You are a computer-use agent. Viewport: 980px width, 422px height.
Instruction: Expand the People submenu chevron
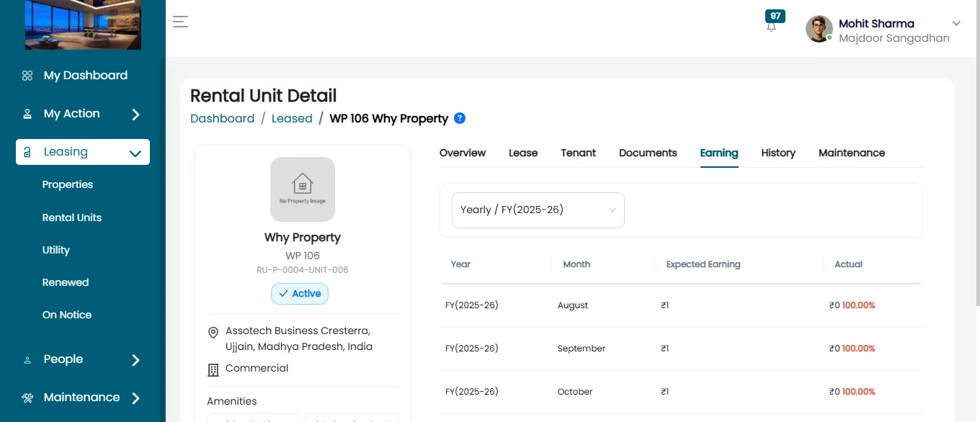[135, 360]
